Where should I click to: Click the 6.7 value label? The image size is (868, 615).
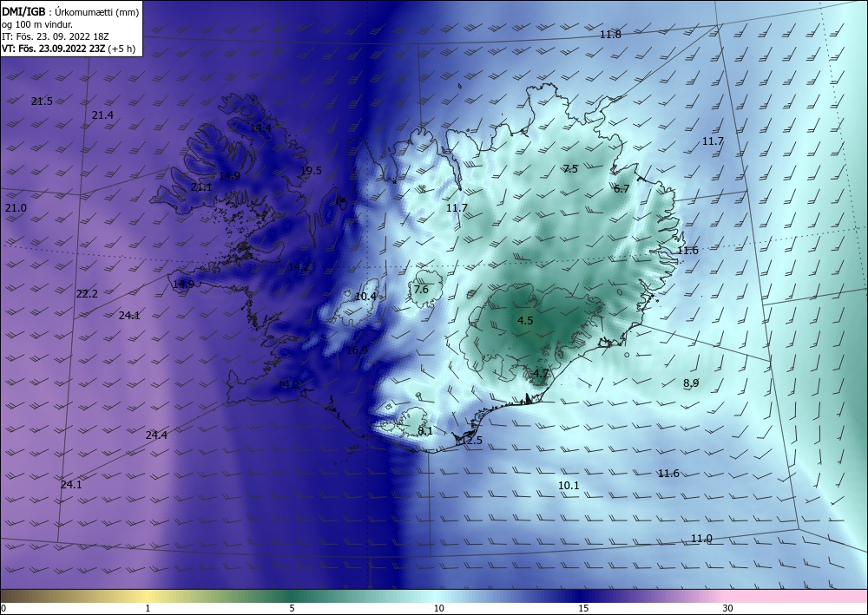[621, 188]
